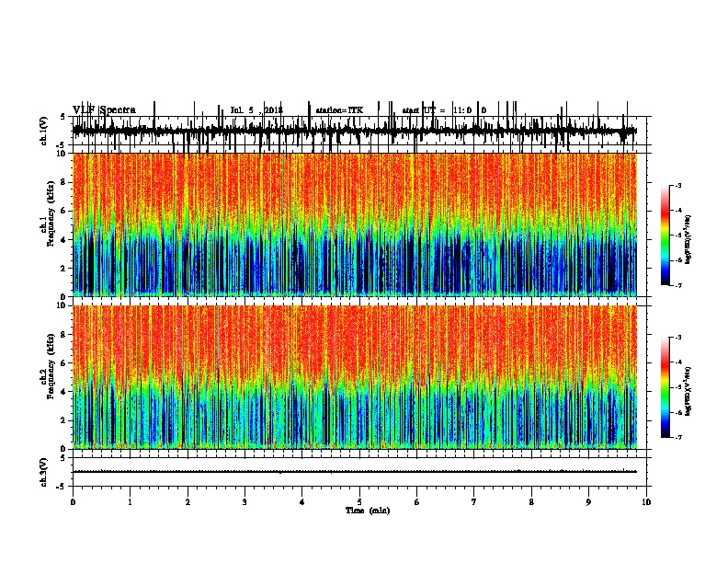This screenshot has width=728, height=563.
Task: Click the ch.1 color bar log(PSD) unit label
Action: point(688,239)
